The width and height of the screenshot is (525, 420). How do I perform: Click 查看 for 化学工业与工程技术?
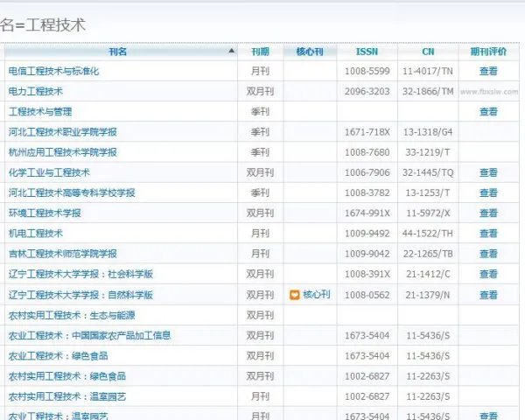[x=488, y=172]
